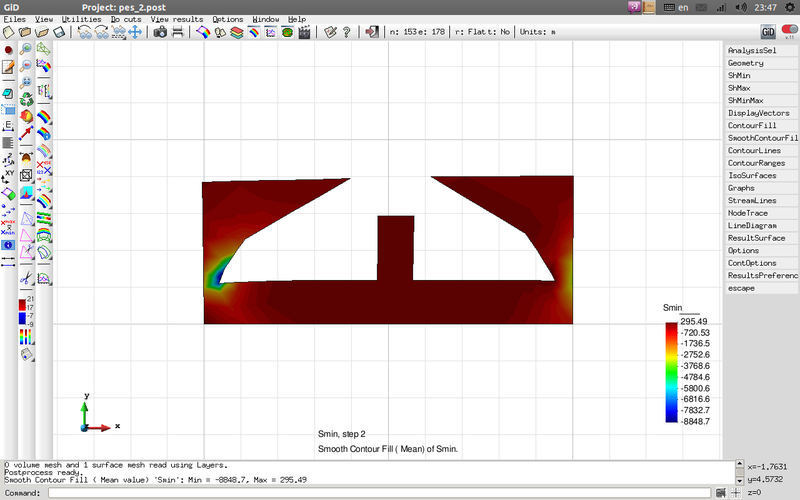Click the camera snapshot icon
This screenshot has height=500, width=800.
coord(160,32)
